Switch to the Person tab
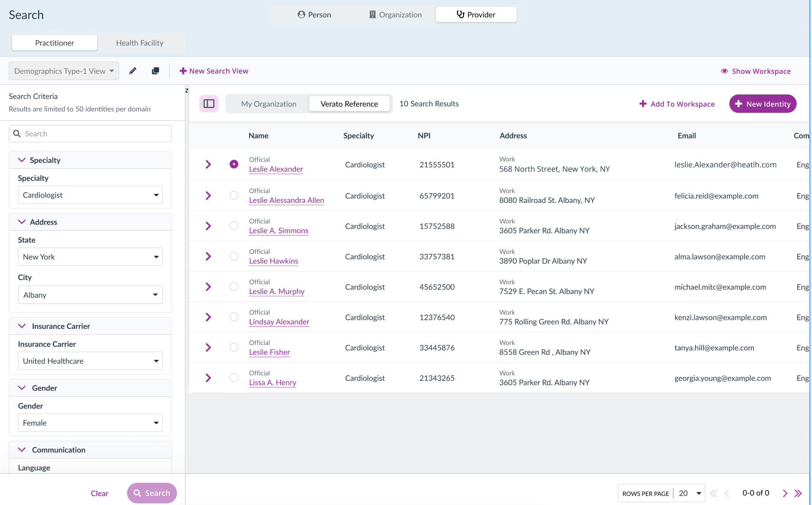This screenshot has height=505, width=812. point(314,14)
